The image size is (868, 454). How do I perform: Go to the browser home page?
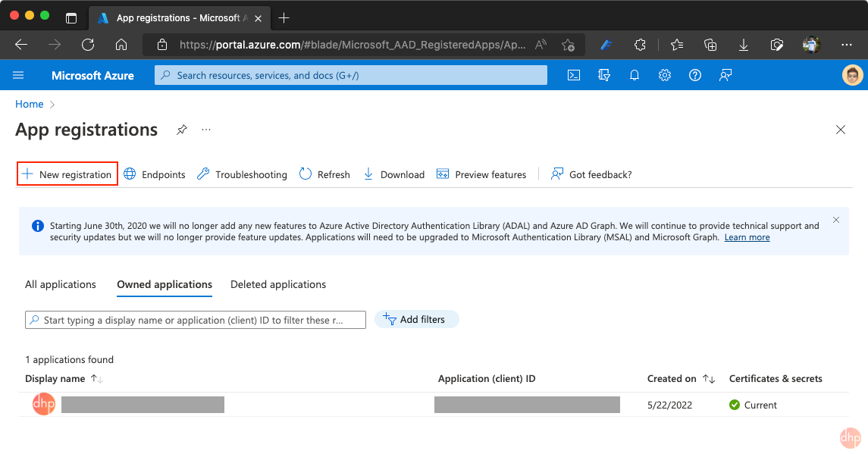pos(121,45)
